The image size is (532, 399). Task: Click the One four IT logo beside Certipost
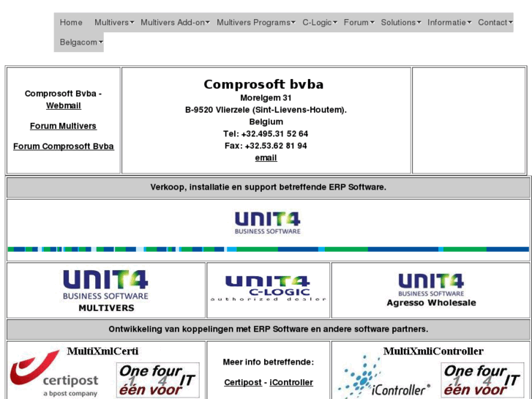click(x=158, y=380)
